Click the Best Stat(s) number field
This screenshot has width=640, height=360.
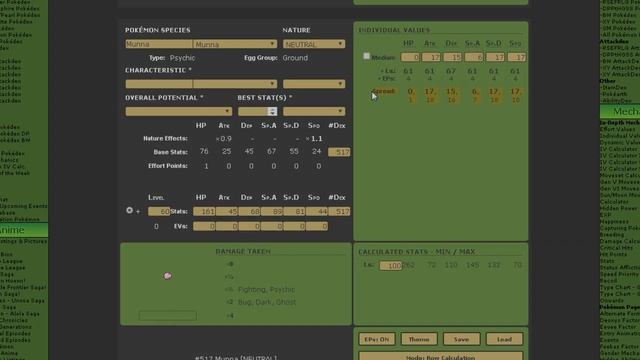(x=253, y=111)
